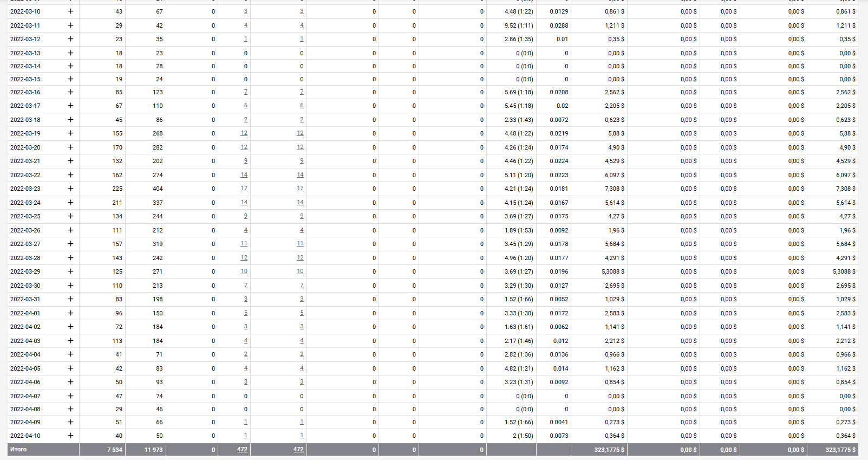Select the 5.11 (1:20) value in 2022-03-22 row
868x460 pixels.
[519, 175]
